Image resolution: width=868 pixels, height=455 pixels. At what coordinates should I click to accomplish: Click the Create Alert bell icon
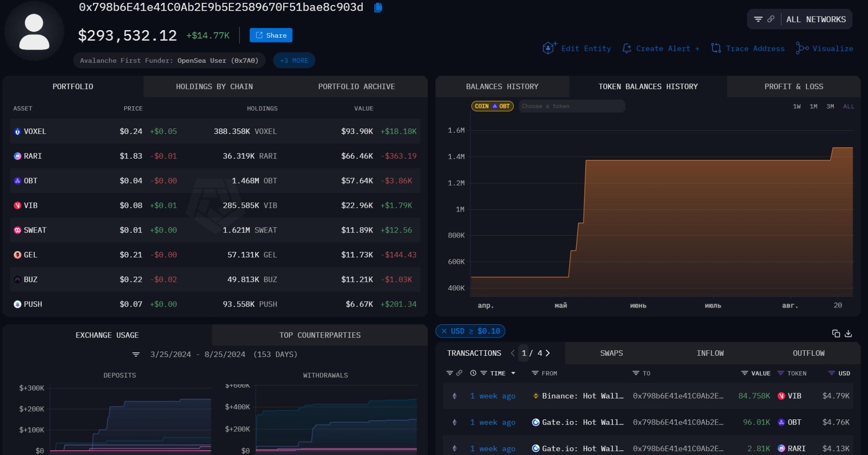pyautogui.click(x=626, y=48)
